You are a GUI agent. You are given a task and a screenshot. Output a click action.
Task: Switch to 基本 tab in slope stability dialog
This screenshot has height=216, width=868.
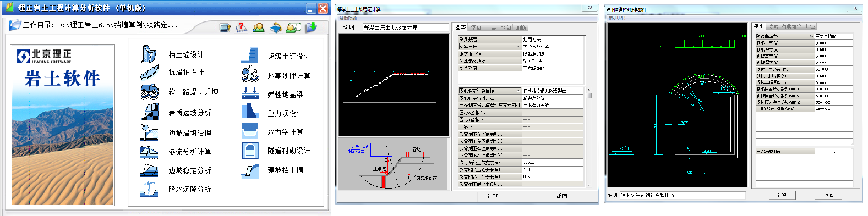460,27
